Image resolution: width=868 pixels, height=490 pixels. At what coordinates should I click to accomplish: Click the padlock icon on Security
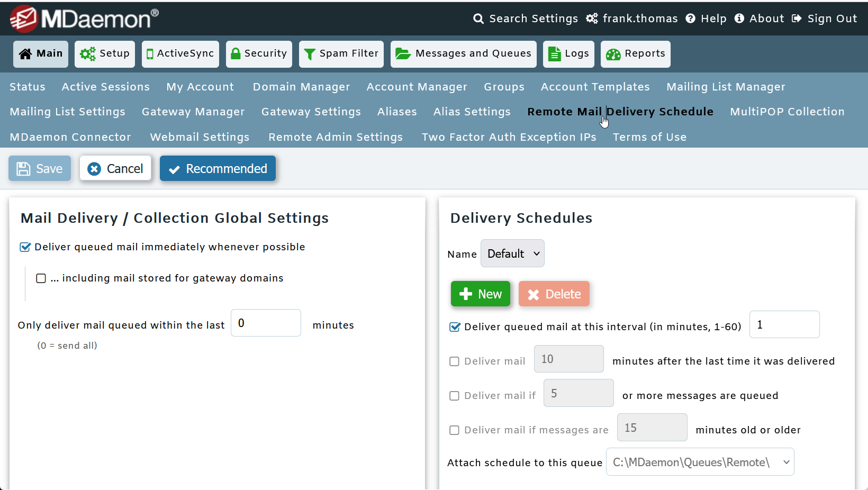click(x=236, y=53)
